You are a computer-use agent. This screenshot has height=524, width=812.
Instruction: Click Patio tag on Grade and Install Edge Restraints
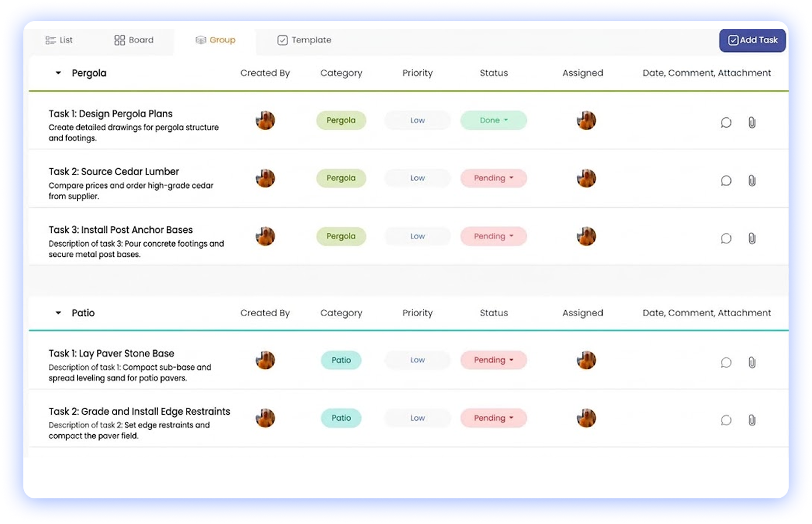(341, 418)
